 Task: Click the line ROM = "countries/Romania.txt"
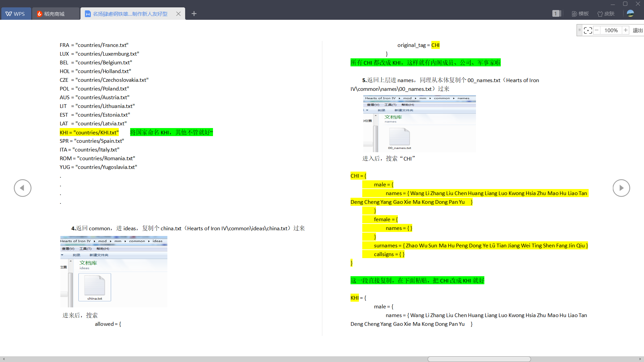coord(97,158)
